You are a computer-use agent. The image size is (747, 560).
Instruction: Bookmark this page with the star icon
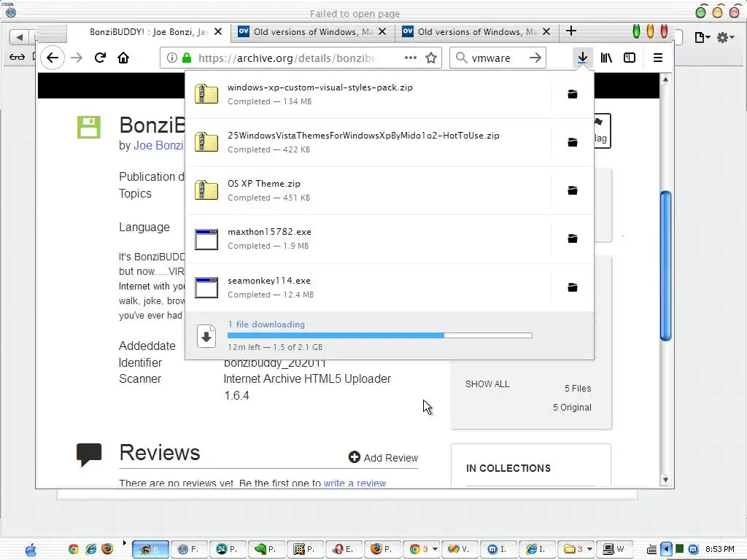tap(431, 58)
